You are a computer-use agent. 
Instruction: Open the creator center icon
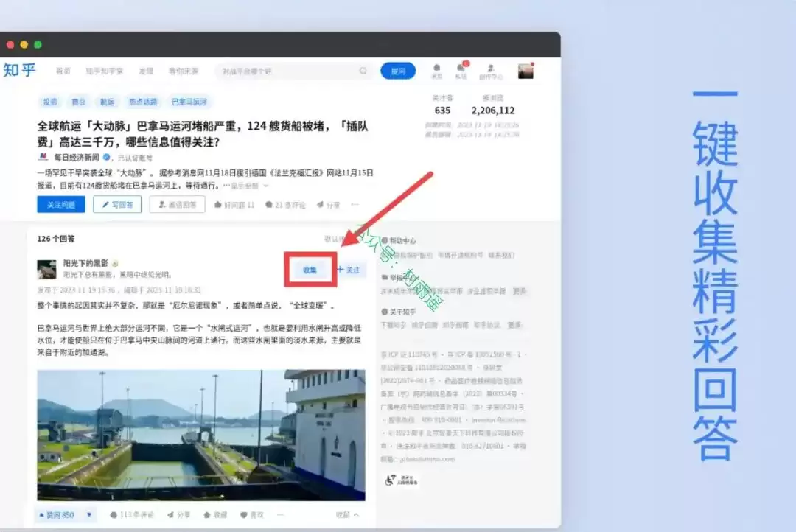coord(490,71)
